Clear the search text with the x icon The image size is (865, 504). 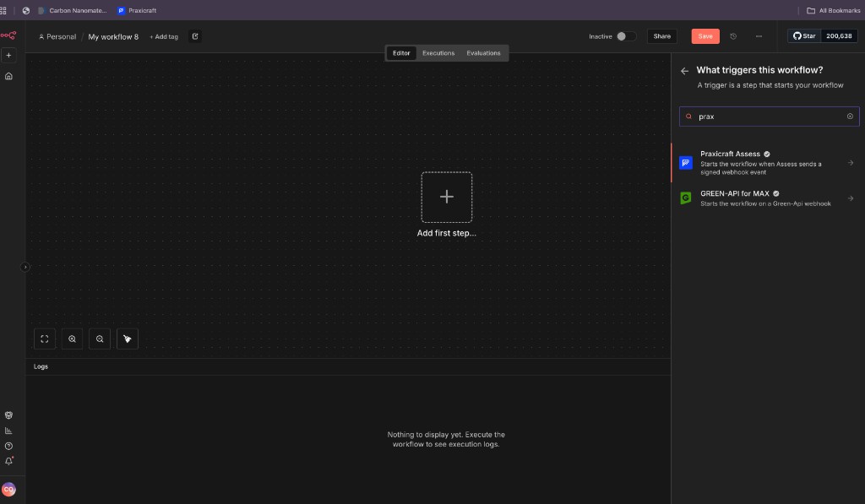(850, 117)
